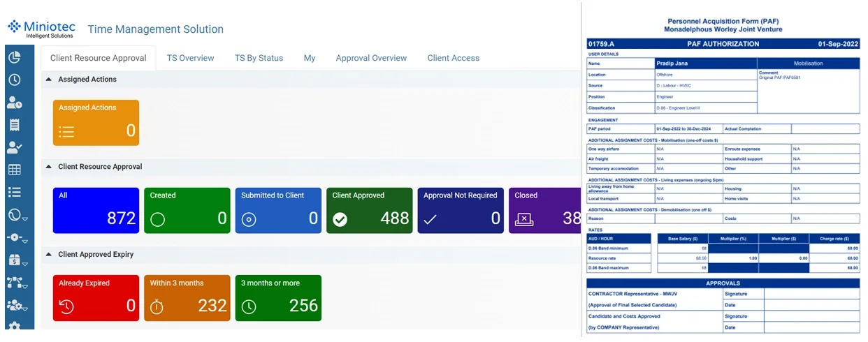
Task: Open the bulleted list sidebar icon
Action: click(14, 192)
